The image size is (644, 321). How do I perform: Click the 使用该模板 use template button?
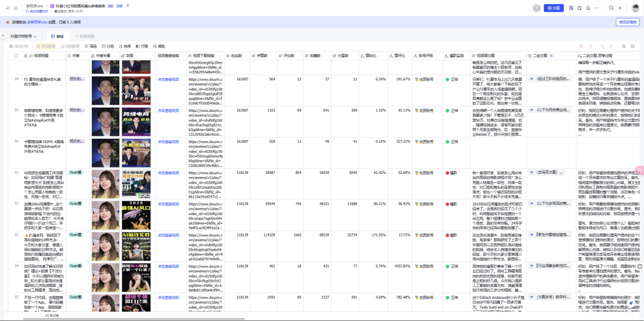(x=627, y=22)
